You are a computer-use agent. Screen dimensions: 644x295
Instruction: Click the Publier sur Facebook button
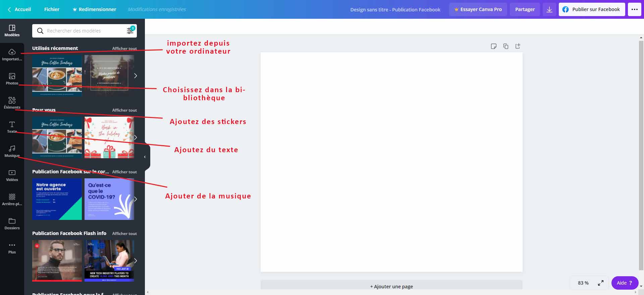[592, 9]
